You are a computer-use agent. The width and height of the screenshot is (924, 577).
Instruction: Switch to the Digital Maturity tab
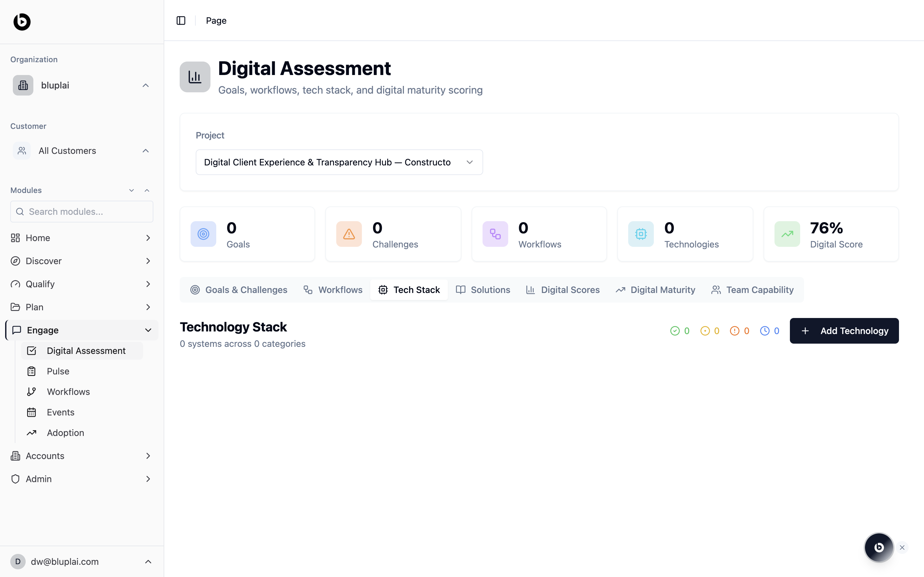click(655, 290)
